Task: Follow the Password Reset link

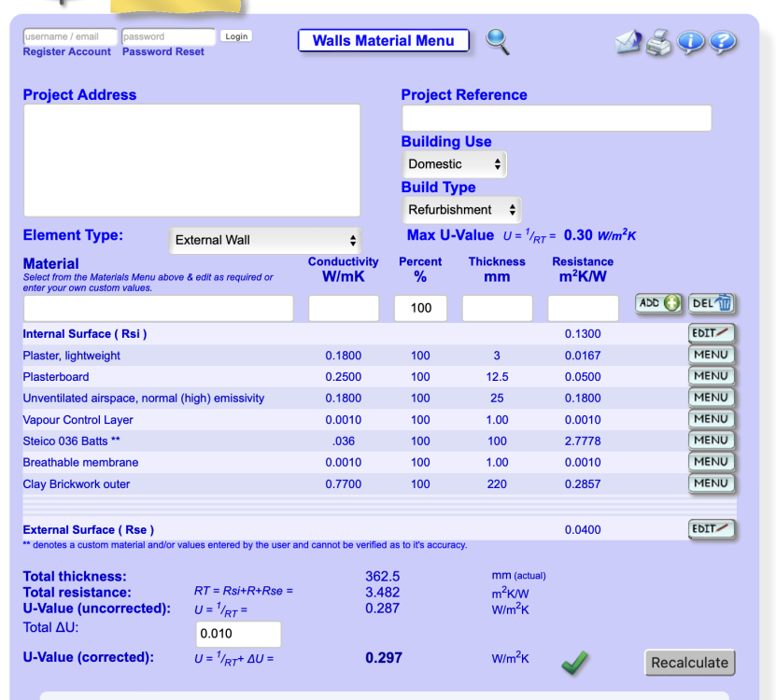Action: point(162,51)
